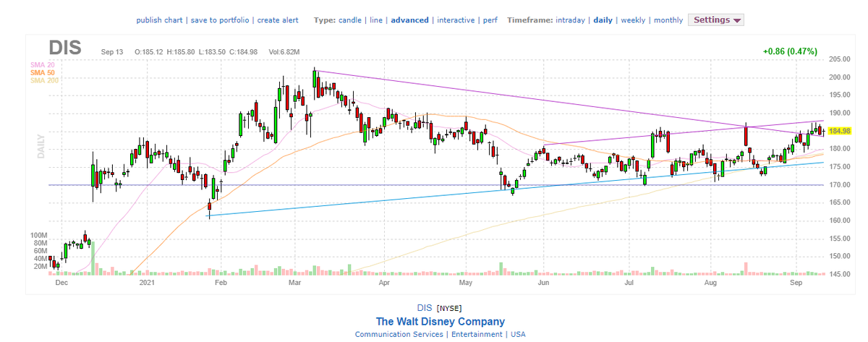Set timeframe to daily
868x342 pixels.
click(x=603, y=20)
